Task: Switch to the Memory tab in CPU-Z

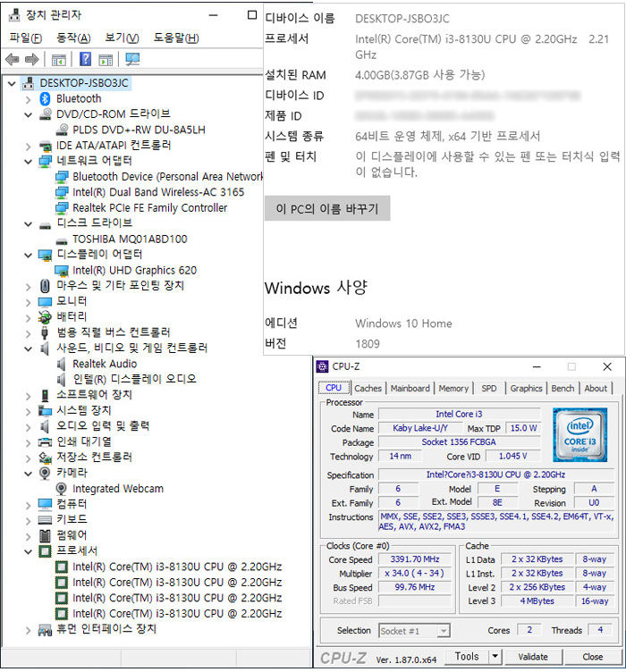Action: (453, 389)
